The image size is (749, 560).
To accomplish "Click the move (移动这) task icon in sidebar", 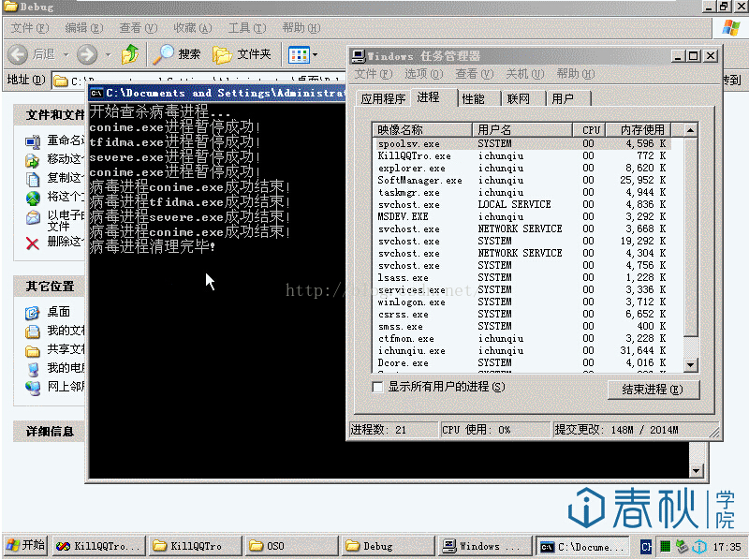I will pos(33,160).
